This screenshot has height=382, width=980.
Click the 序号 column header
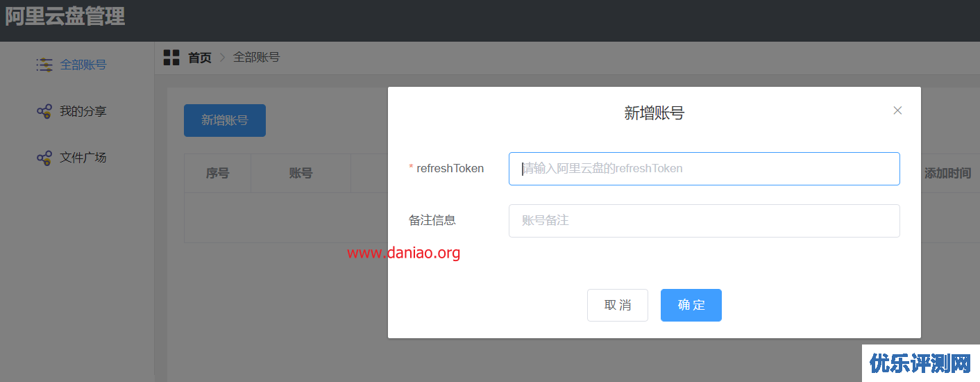pyautogui.click(x=217, y=174)
